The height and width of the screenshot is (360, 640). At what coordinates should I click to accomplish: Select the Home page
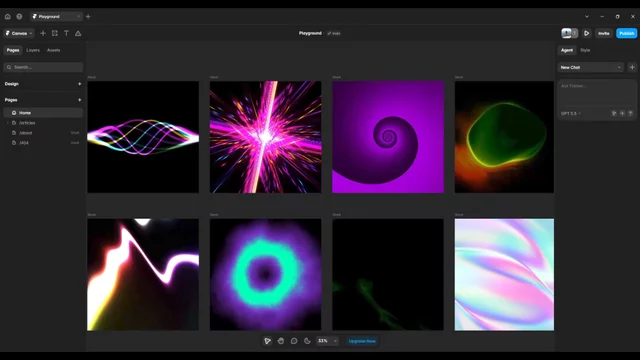click(x=43, y=113)
